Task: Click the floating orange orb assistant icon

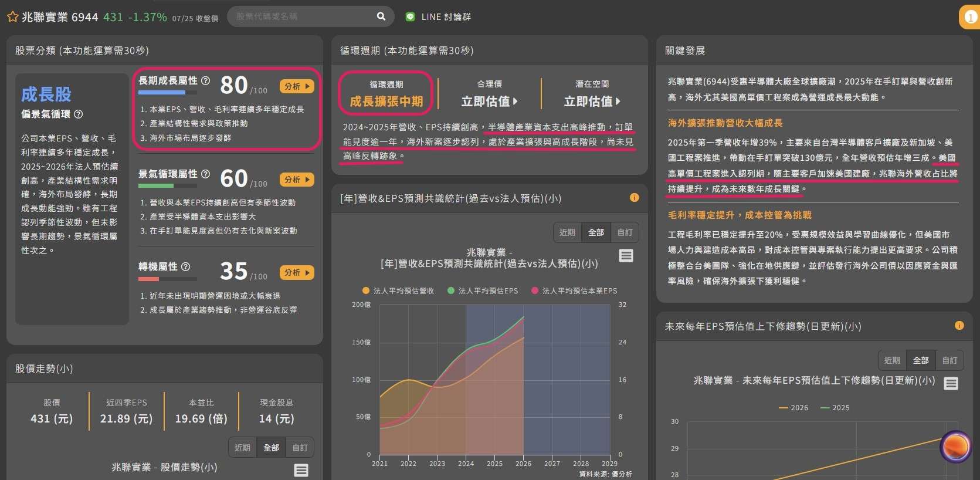Action: (x=955, y=447)
